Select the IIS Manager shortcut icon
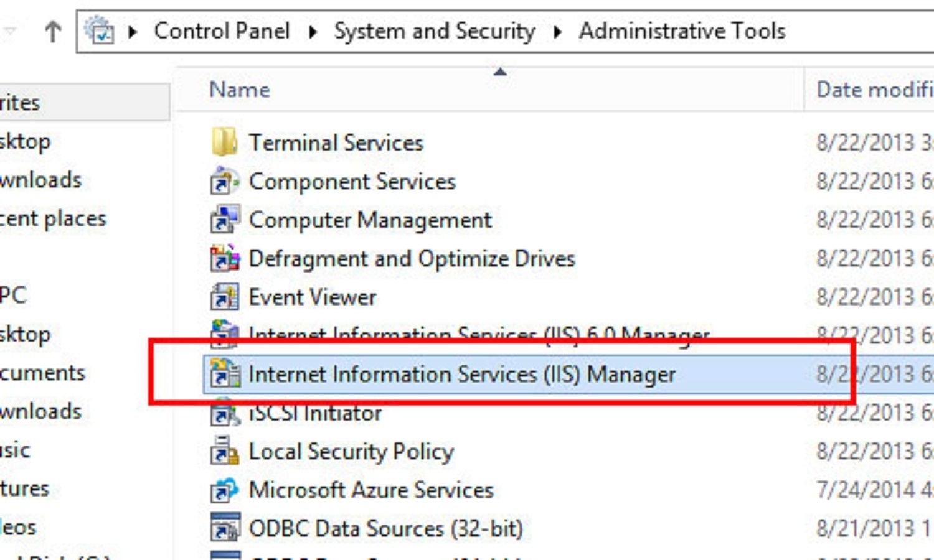Viewport: 934px width, 560px height. 224,374
